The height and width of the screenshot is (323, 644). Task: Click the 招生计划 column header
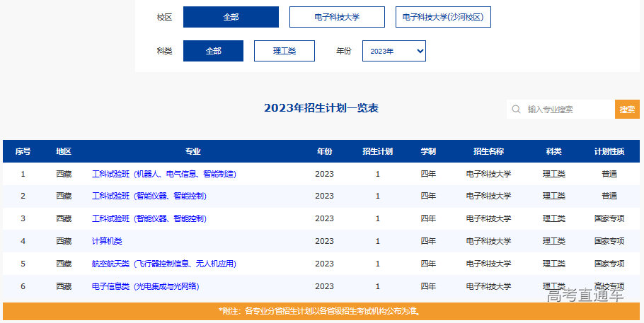click(377, 152)
